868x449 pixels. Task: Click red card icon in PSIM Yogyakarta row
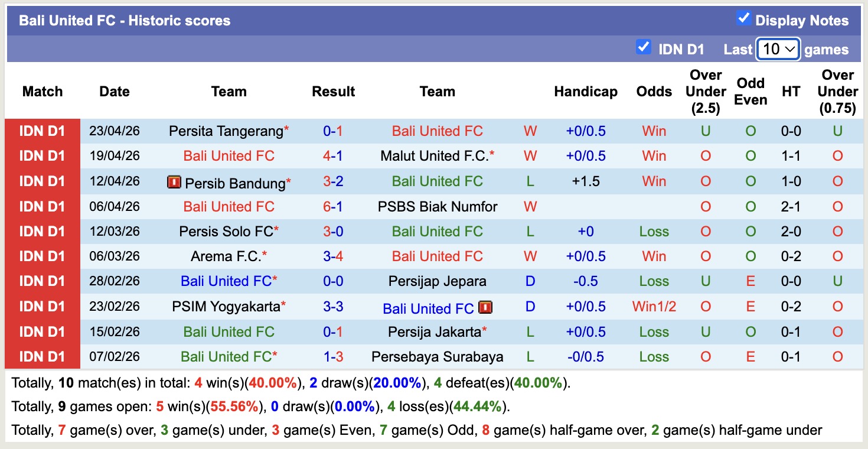485,308
